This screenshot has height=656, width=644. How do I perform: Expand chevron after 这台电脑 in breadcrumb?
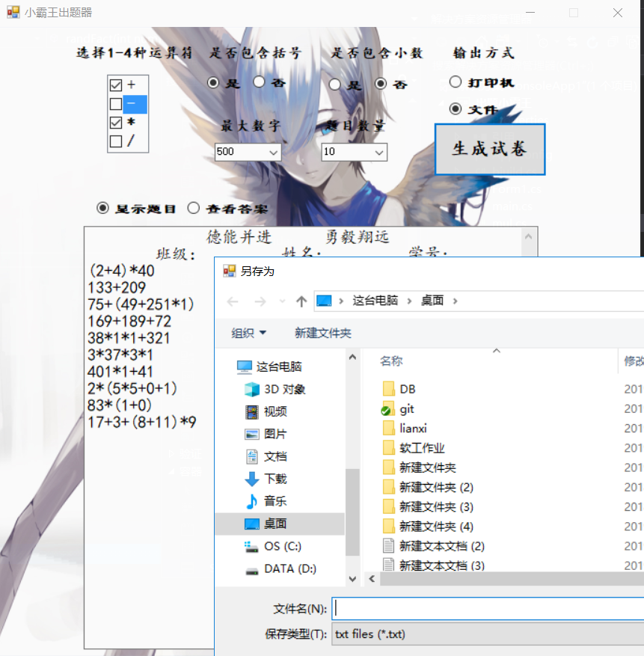[409, 301]
